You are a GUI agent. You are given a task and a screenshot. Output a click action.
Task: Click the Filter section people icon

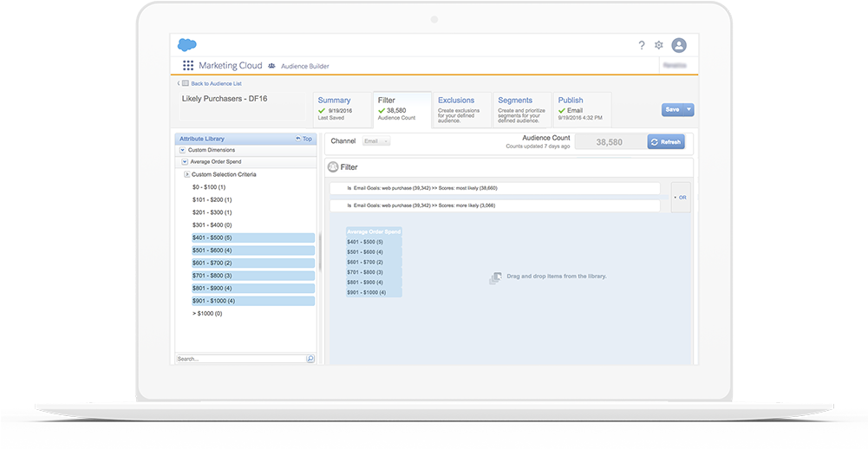coord(333,166)
